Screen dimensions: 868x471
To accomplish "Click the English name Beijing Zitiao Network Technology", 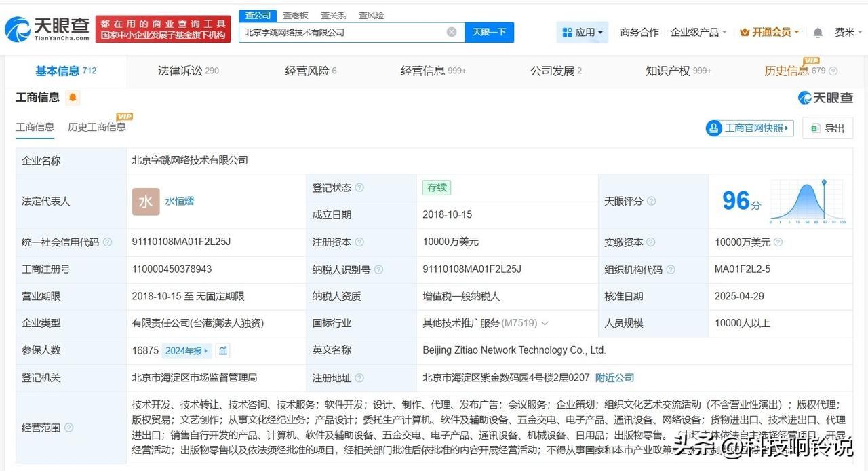I will point(514,350).
